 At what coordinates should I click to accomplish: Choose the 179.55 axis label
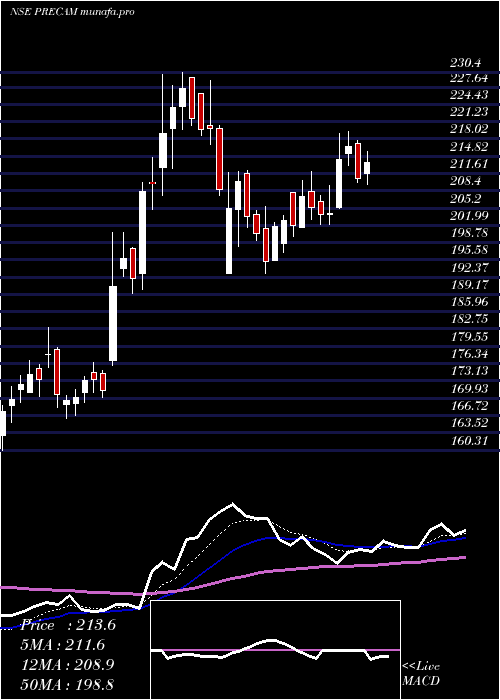click(470, 337)
